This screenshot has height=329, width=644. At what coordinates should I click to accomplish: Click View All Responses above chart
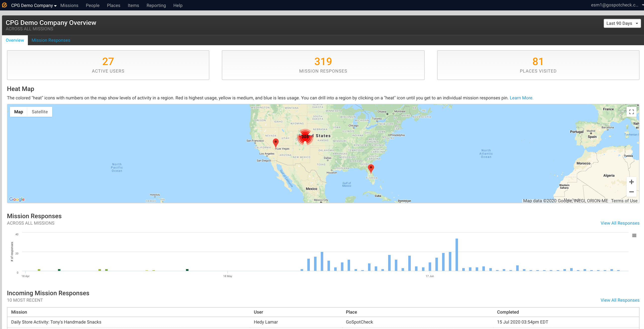[x=620, y=223]
